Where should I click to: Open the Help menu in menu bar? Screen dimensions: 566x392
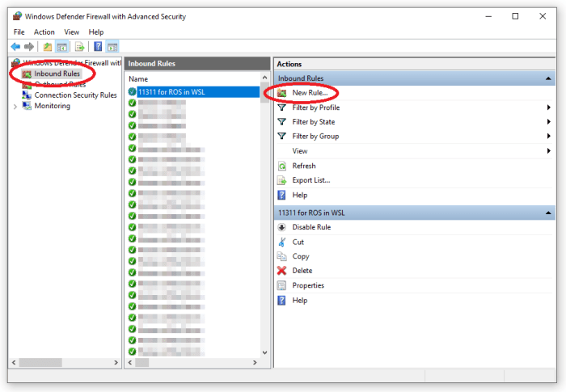click(x=96, y=32)
